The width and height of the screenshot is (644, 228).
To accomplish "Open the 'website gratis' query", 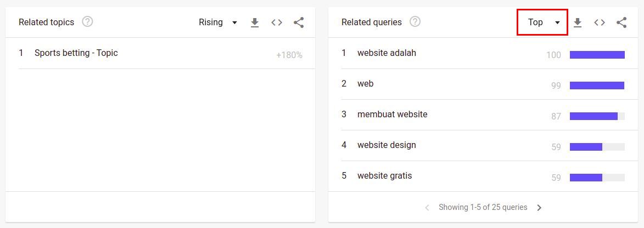I will (384, 176).
